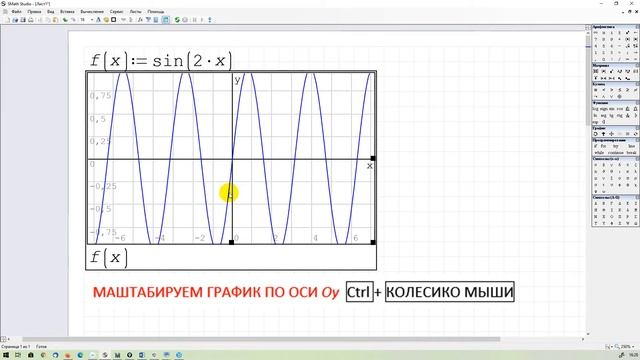Click the SMath Studio taskbar icon
640x360 pixels.
pos(106,355)
